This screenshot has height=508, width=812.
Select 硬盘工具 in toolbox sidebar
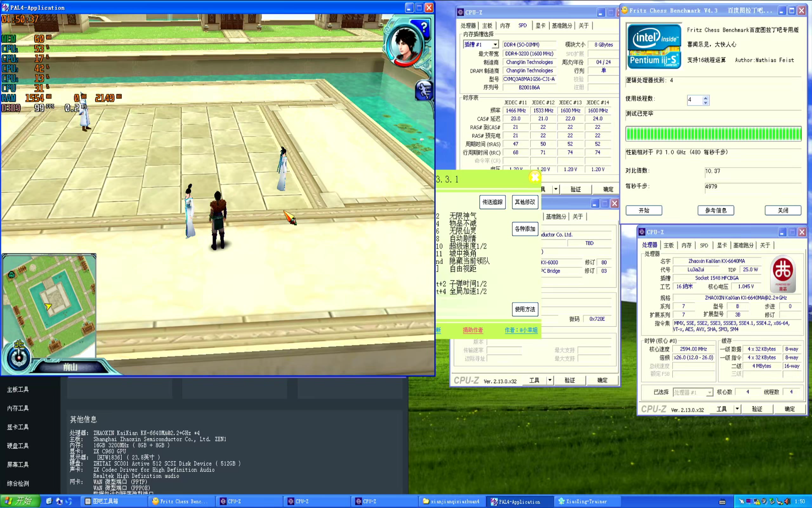(x=18, y=446)
